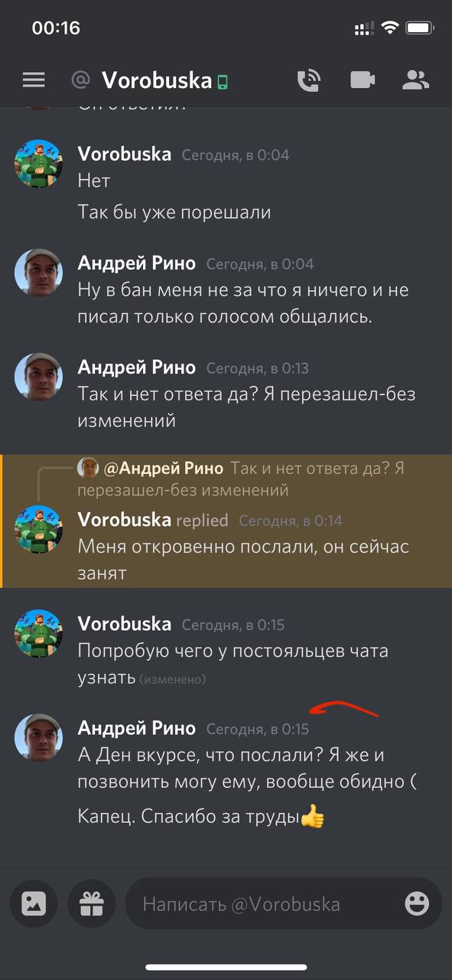
Task: Tap the mobile status icon beside Vorobuska
Action: point(223,81)
